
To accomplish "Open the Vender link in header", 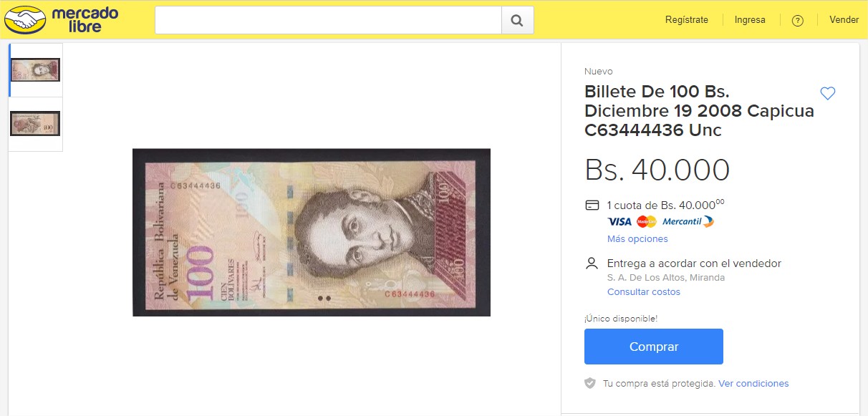I will pos(844,20).
